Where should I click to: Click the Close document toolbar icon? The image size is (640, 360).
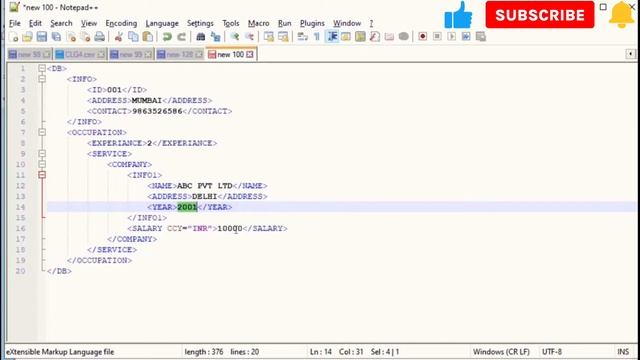(x=71, y=37)
